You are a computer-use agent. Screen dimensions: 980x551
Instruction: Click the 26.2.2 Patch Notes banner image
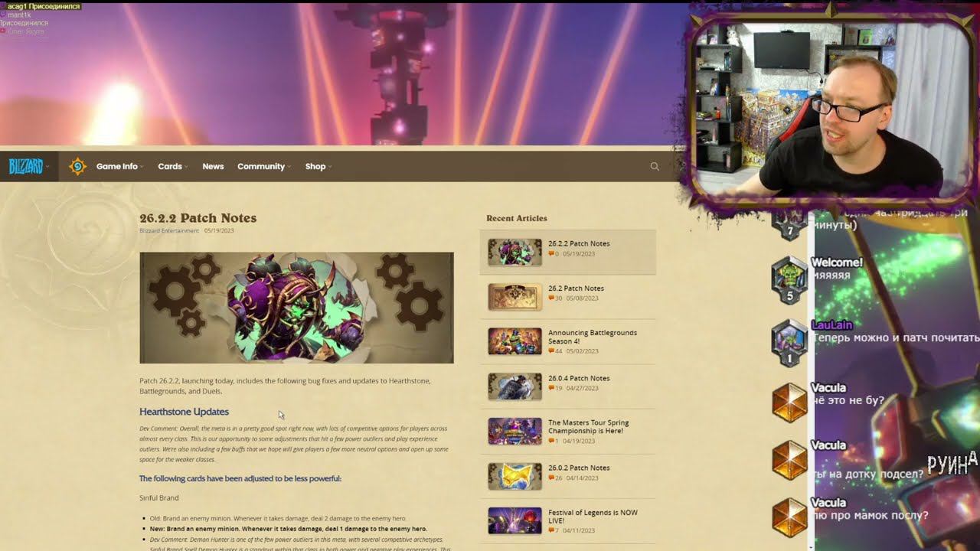296,308
